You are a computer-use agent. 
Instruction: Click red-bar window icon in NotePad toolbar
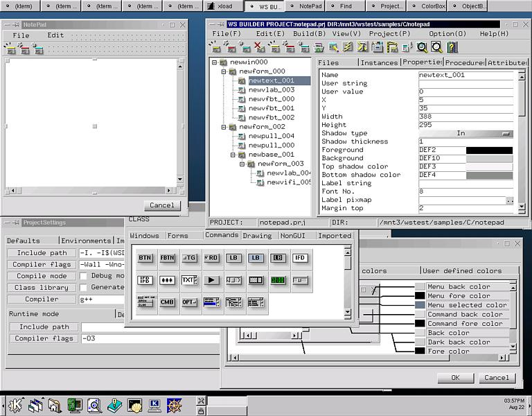click(24, 49)
